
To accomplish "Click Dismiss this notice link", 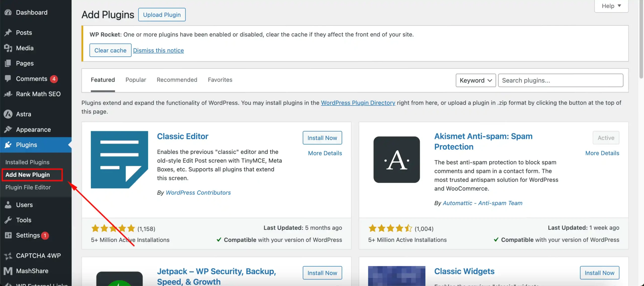I will coord(158,50).
